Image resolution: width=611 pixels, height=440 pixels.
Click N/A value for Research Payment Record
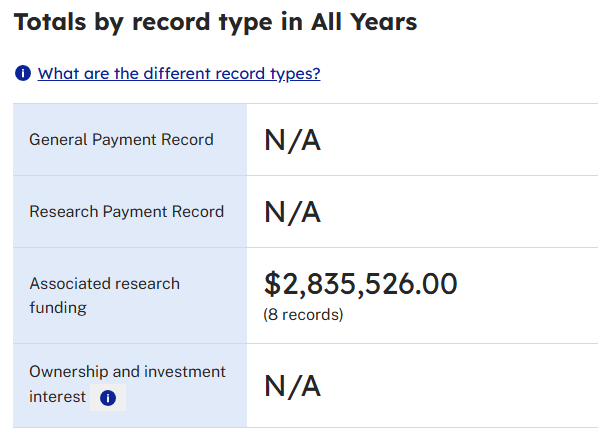coord(292,212)
